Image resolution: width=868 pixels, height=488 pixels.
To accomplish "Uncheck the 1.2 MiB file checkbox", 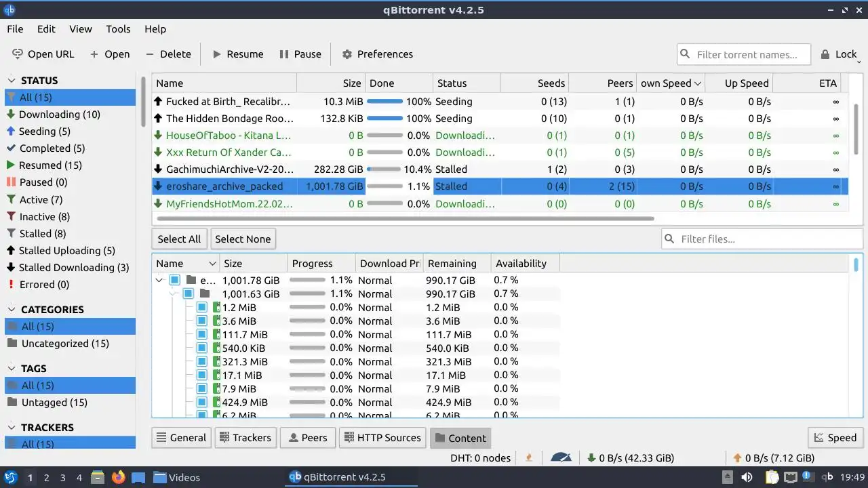I will point(201,307).
